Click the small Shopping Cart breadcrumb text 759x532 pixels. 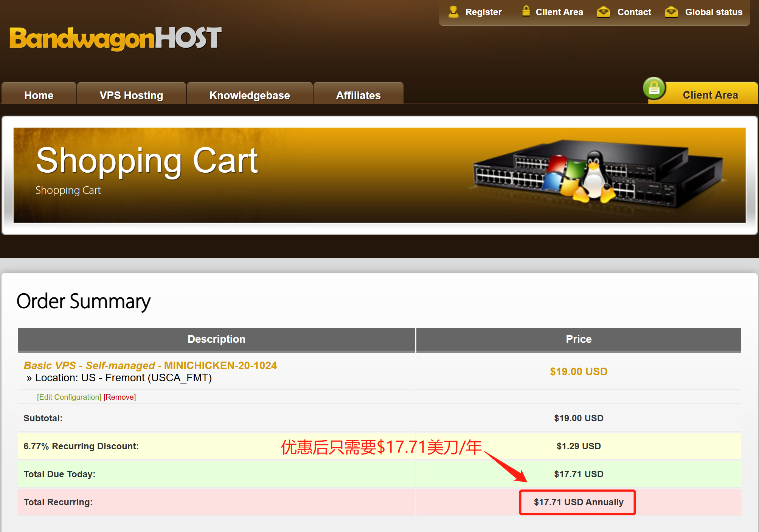click(68, 190)
